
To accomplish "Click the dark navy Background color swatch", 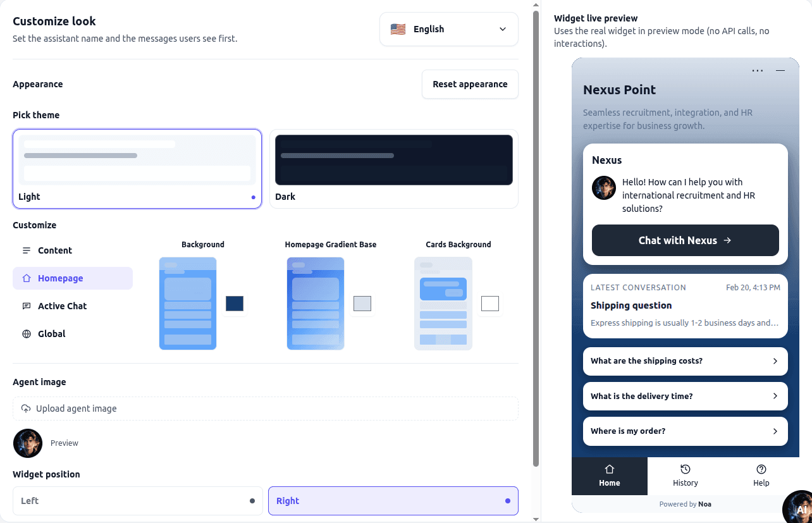I will pyautogui.click(x=234, y=304).
